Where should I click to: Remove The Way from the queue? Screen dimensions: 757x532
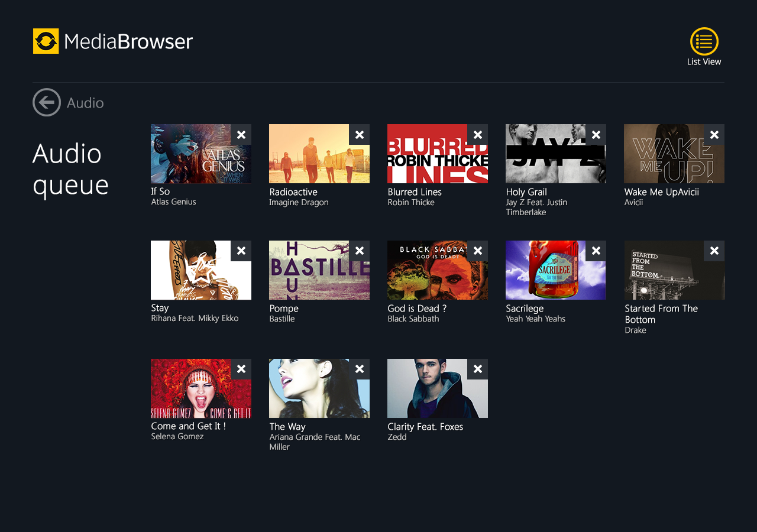359,369
